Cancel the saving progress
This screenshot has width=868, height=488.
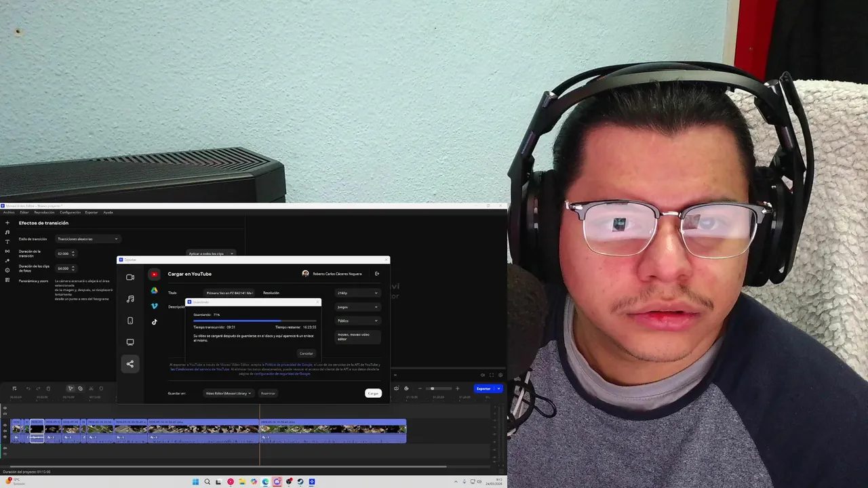(x=307, y=353)
